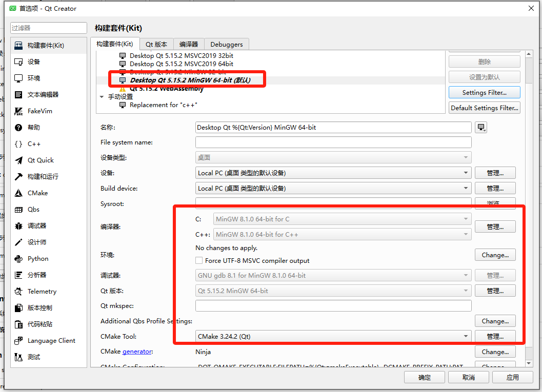Click the Qt Creator logo in title bar

pos(13,8)
